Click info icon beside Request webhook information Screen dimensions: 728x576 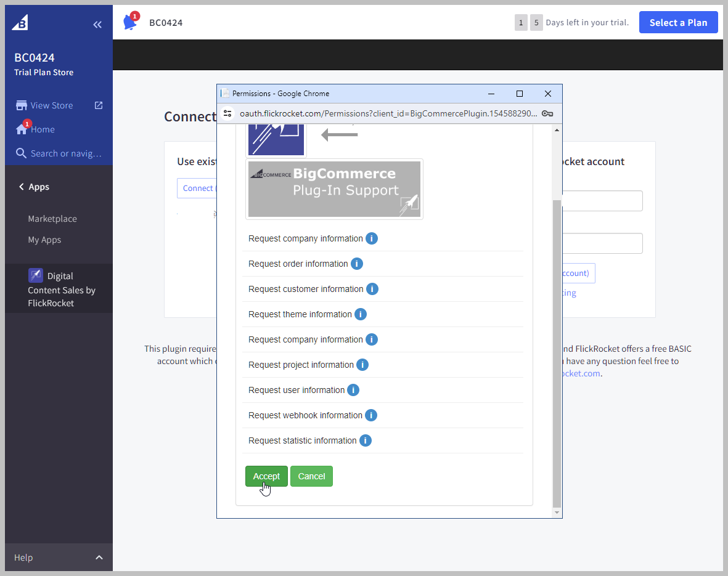pos(371,415)
